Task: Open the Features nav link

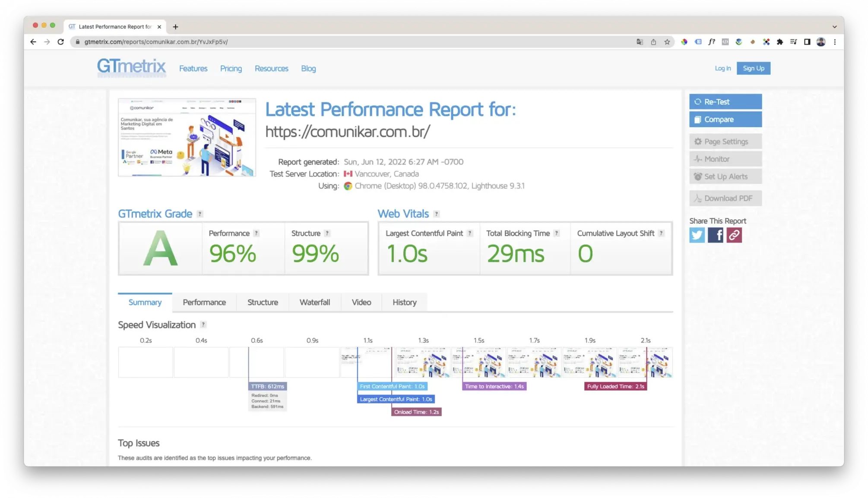Action: point(193,69)
